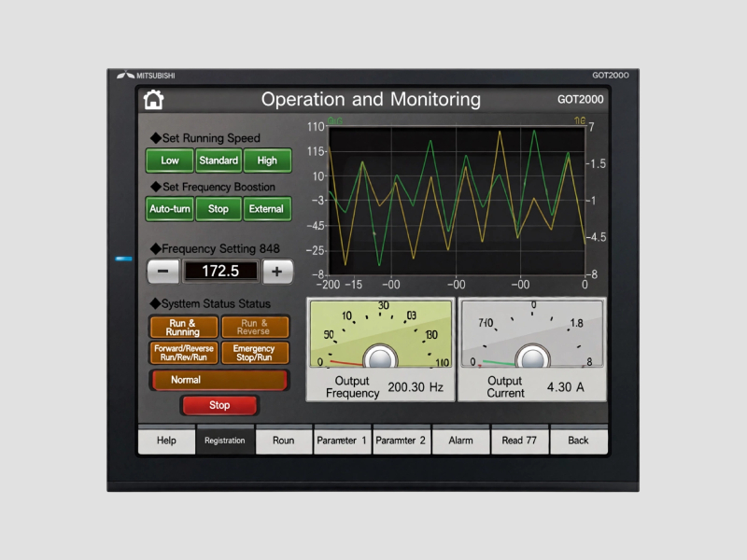Click the Frequency Setting 848 heading
This screenshot has height=560, width=747.
(x=216, y=248)
